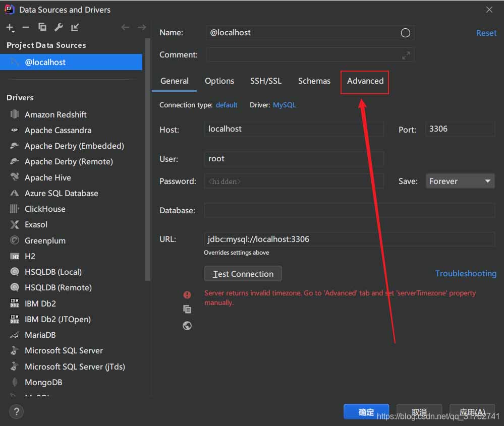This screenshot has height=426, width=504.
Task: Cancel with the 取消 button
Action: point(419,411)
